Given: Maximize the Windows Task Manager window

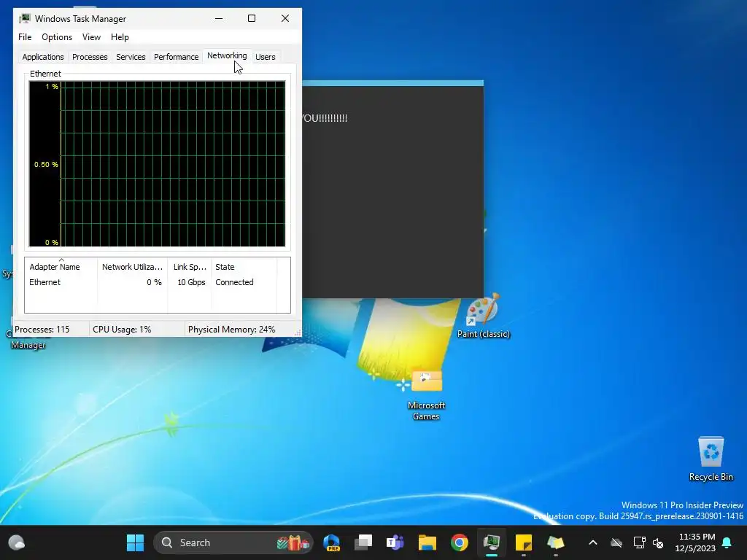Looking at the screenshot, I should pos(252,18).
